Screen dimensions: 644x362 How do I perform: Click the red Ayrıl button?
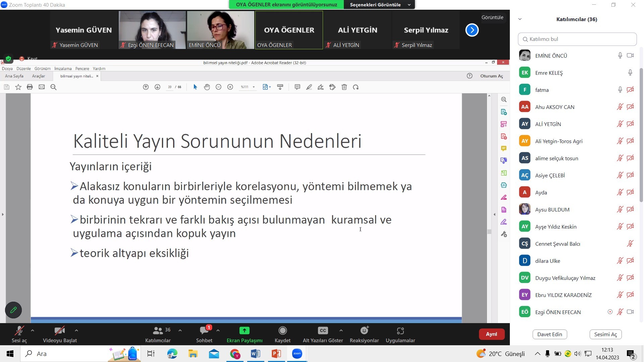point(491,334)
